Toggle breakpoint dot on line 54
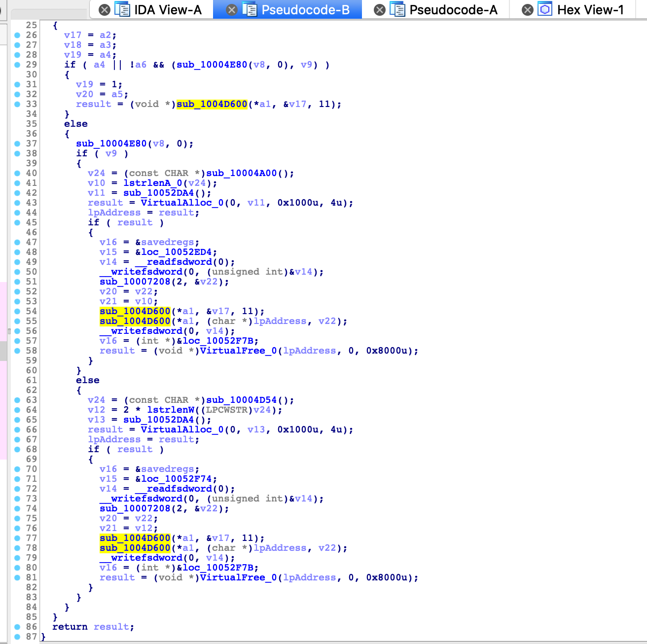The height and width of the screenshot is (644, 647). click(x=17, y=311)
